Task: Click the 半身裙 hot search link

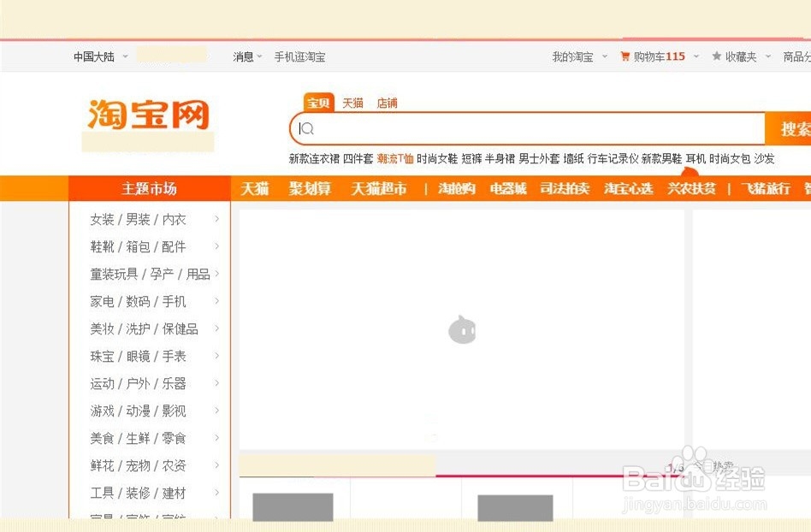Action: (500, 159)
